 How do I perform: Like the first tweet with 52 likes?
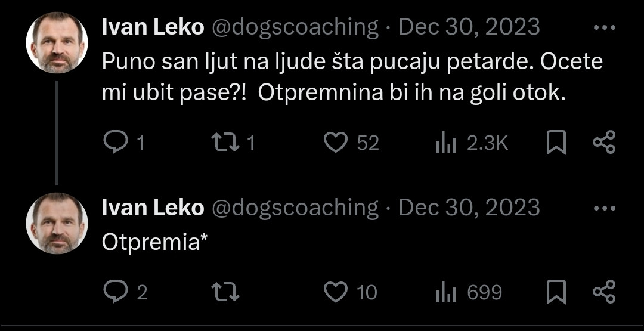tap(336, 143)
